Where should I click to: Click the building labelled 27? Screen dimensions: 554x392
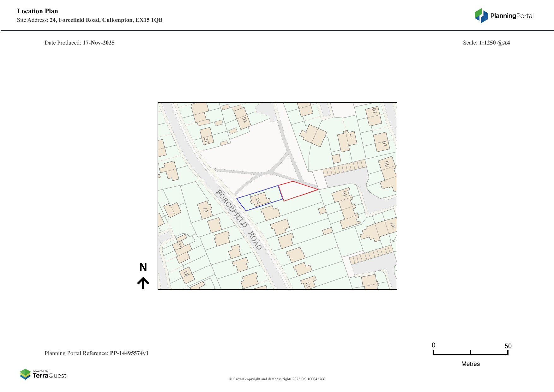(205, 210)
